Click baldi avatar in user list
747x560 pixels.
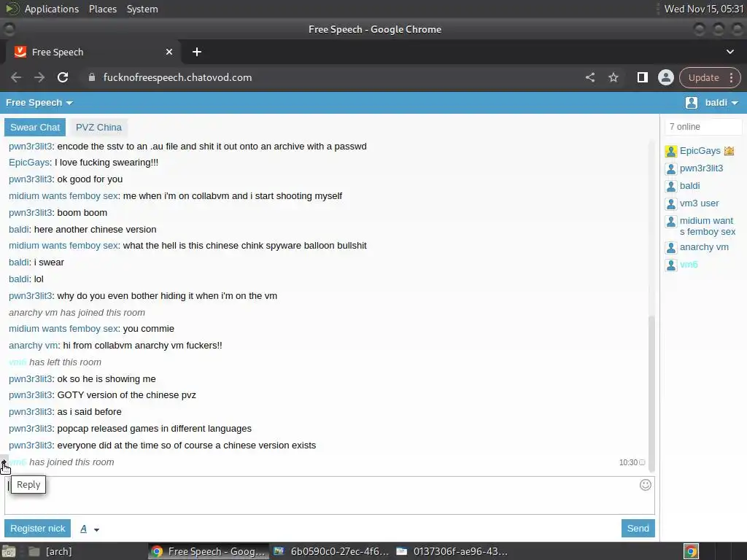click(671, 187)
